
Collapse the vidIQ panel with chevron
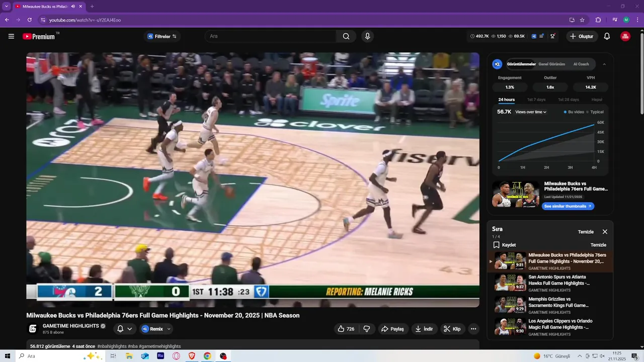click(604, 64)
